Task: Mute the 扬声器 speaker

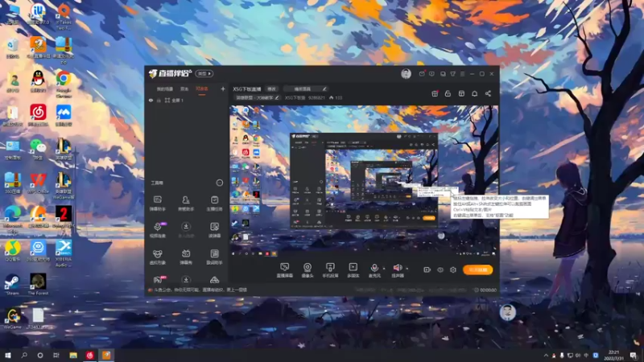Action: point(397,270)
